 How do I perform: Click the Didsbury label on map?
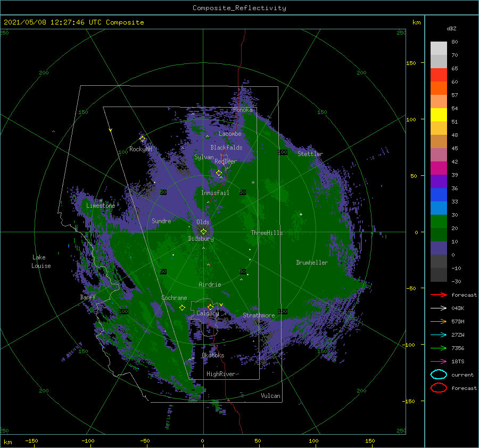click(x=201, y=239)
